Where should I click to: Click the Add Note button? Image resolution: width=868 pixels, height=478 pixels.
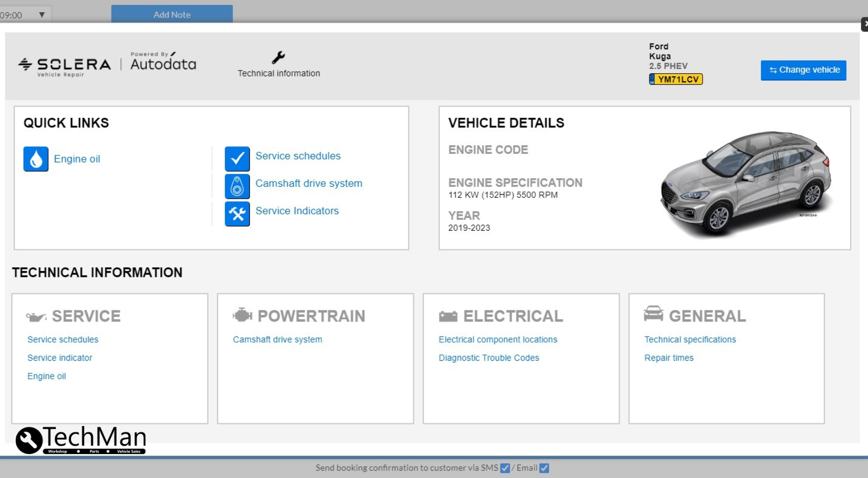tap(172, 14)
